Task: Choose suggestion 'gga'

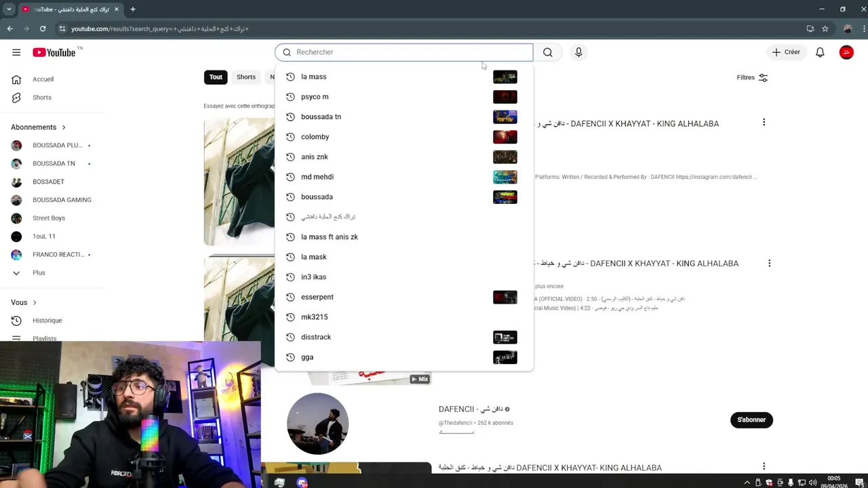Action: [x=404, y=357]
